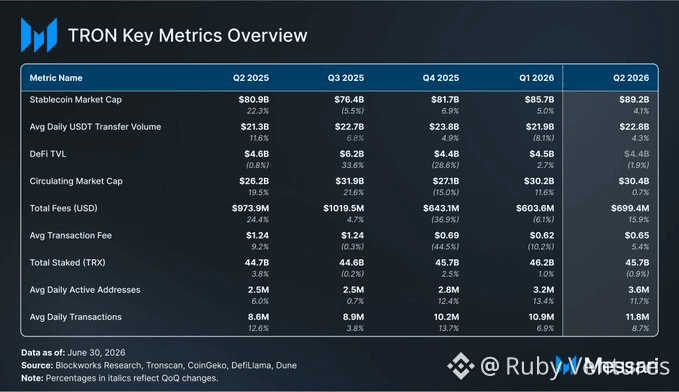Click the 3.6M Active Addresses value
679x392 pixels.
[639, 290]
